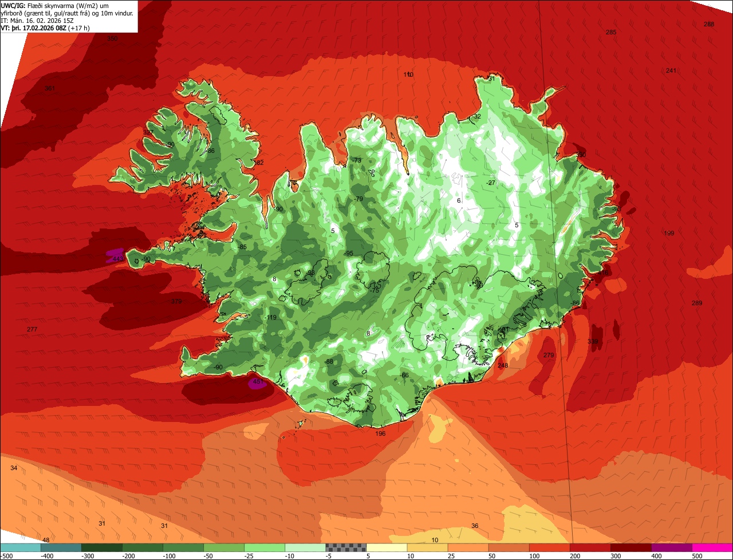Click the map value 199

pos(669,233)
